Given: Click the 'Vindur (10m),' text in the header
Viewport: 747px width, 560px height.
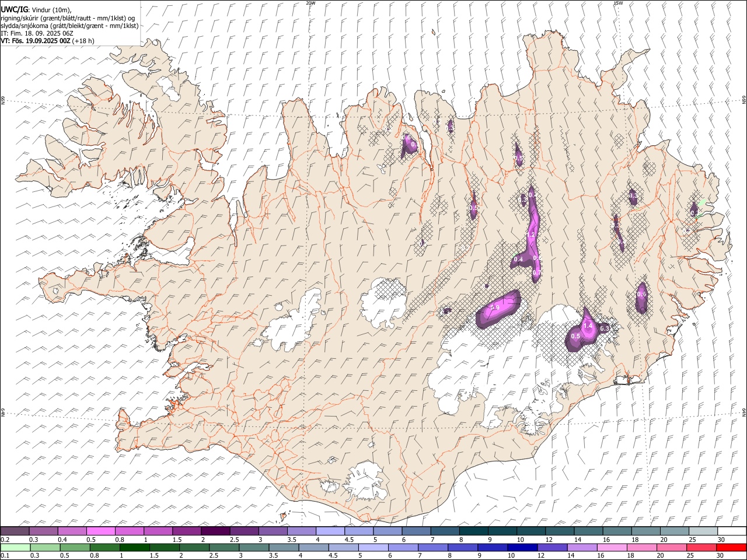Looking at the screenshot, I should point(50,10).
